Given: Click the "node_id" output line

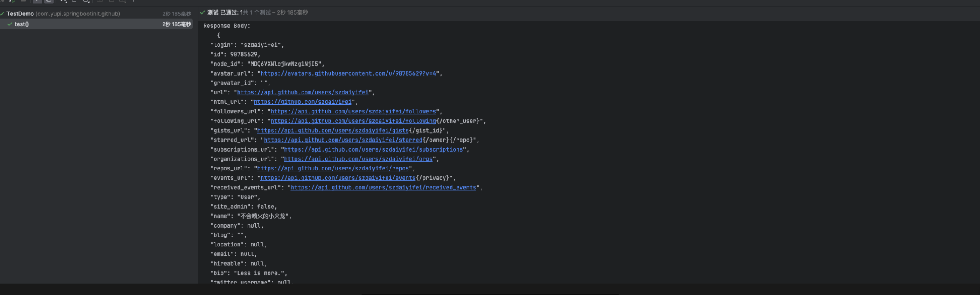Looking at the screenshot, I should [x=267, y=64].
